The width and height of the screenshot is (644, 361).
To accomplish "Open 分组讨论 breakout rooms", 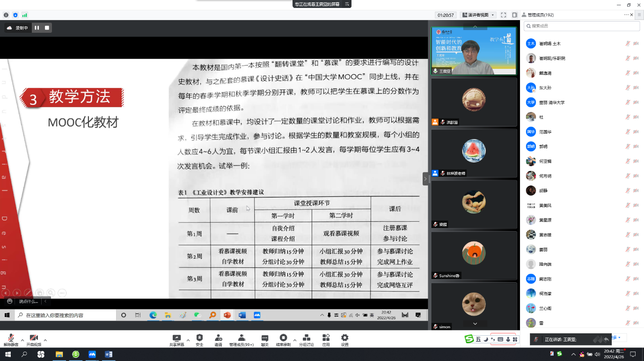I will coord(307,340).
